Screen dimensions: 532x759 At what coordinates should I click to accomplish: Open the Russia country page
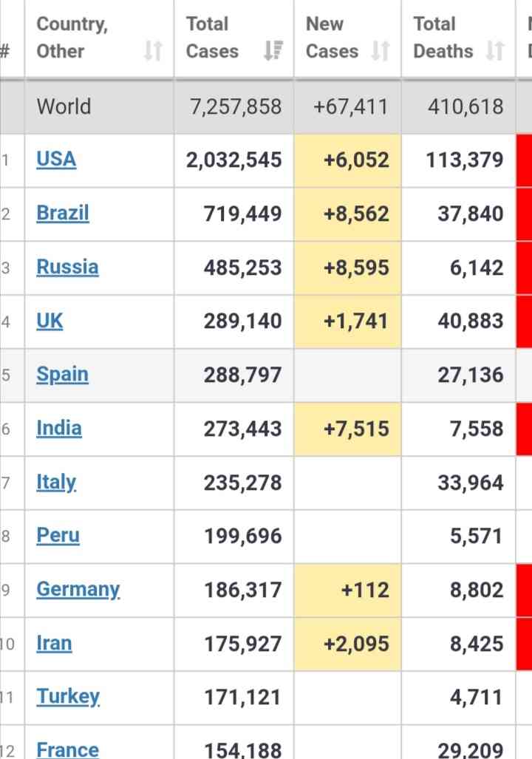(68, 267)
